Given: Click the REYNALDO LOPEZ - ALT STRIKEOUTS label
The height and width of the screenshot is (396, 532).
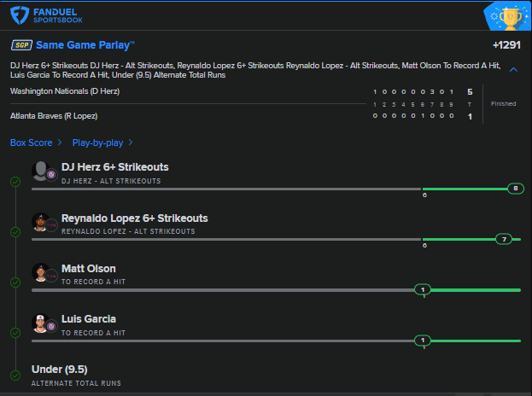Looking at the screenshot, I should (128, 231).
